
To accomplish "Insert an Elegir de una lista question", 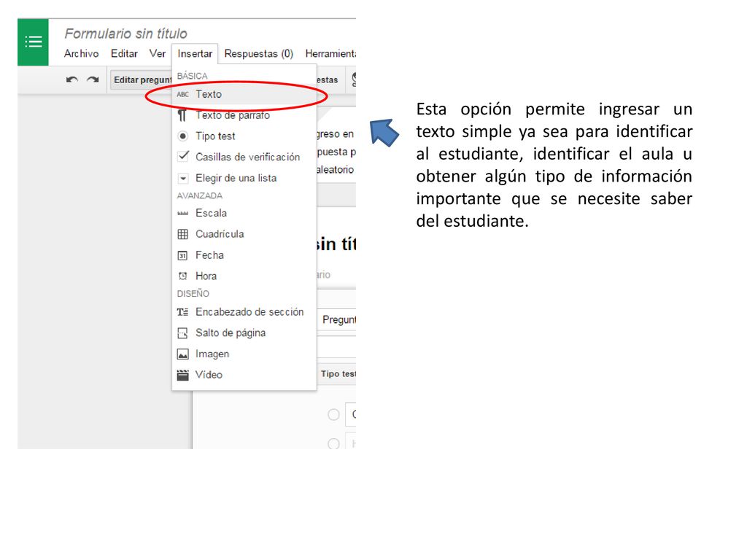I will [244, 178].
